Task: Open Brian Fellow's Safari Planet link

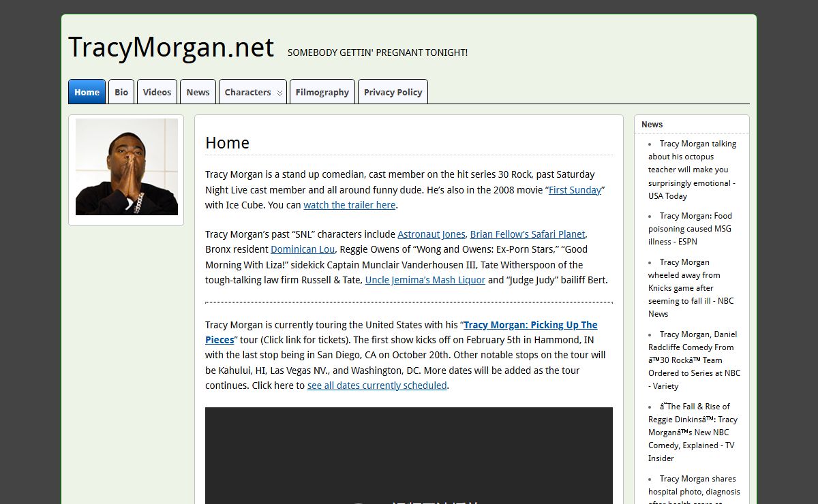Action: tap(528, 234)
